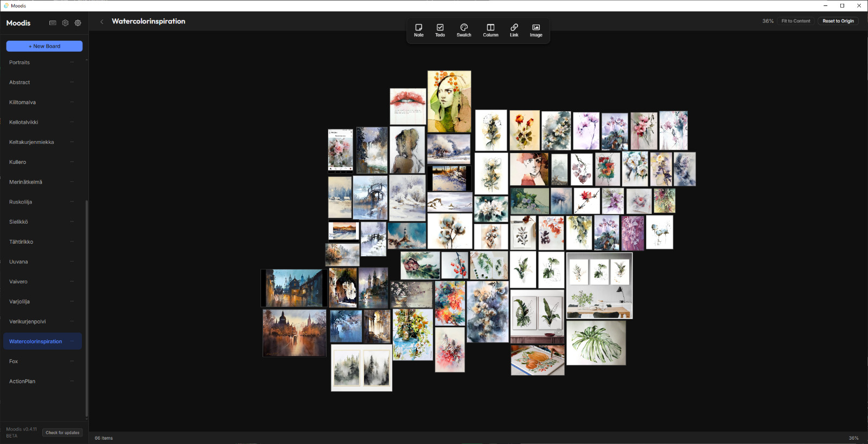868x444 pixels.
Task: Click the sidebar board list scrollbar
Action: 86,308
